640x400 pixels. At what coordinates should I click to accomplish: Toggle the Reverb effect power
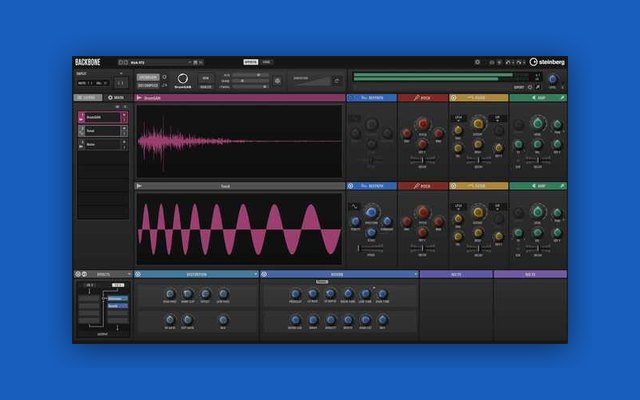coord(264,274)
